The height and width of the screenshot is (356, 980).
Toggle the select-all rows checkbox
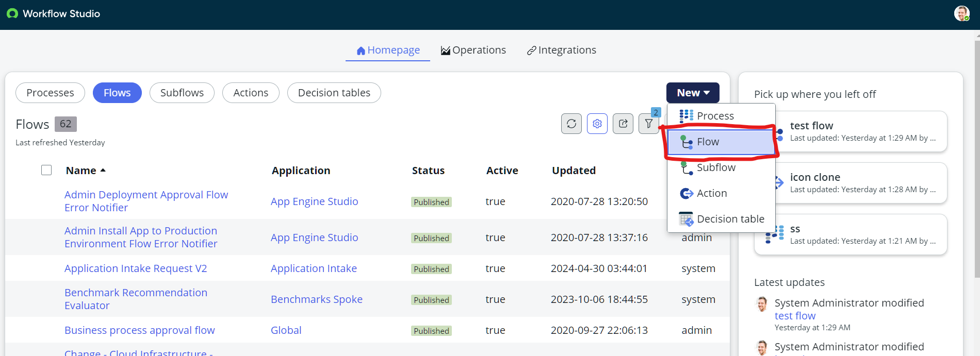click(46, 170)
